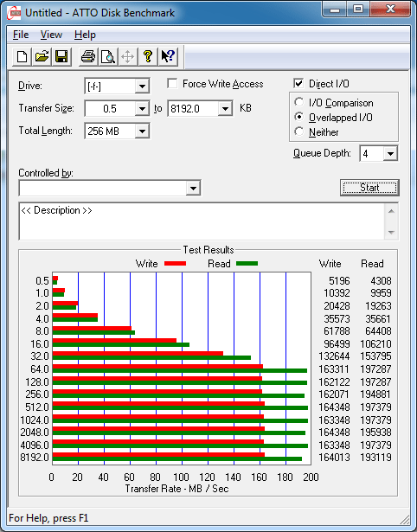Open Print Preview magnifier icon
Screen dimensions: 417x532
108,56
